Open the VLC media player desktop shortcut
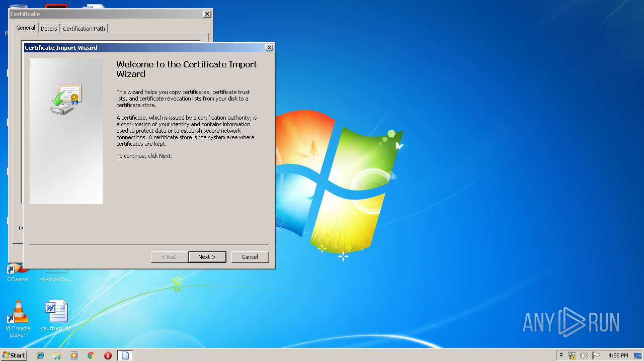Image resolution: width=644 pixels, height=362 pixels. click(18, 319)
